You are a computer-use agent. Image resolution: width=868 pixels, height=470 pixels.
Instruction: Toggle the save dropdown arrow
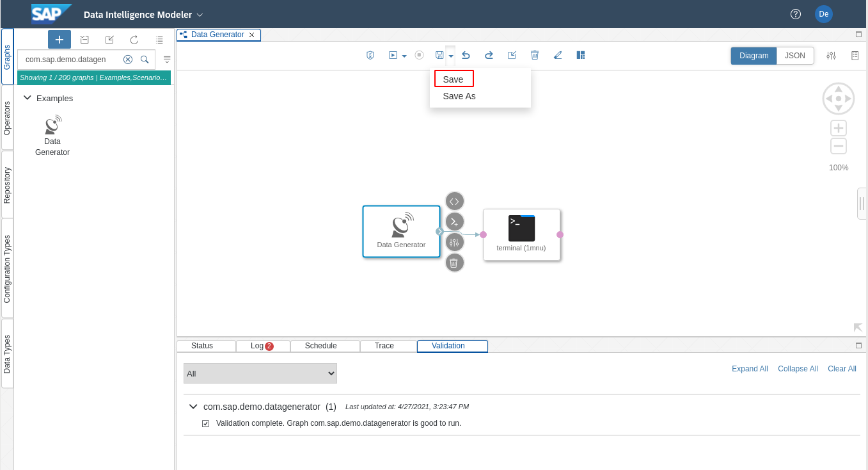tap(451, 56)
